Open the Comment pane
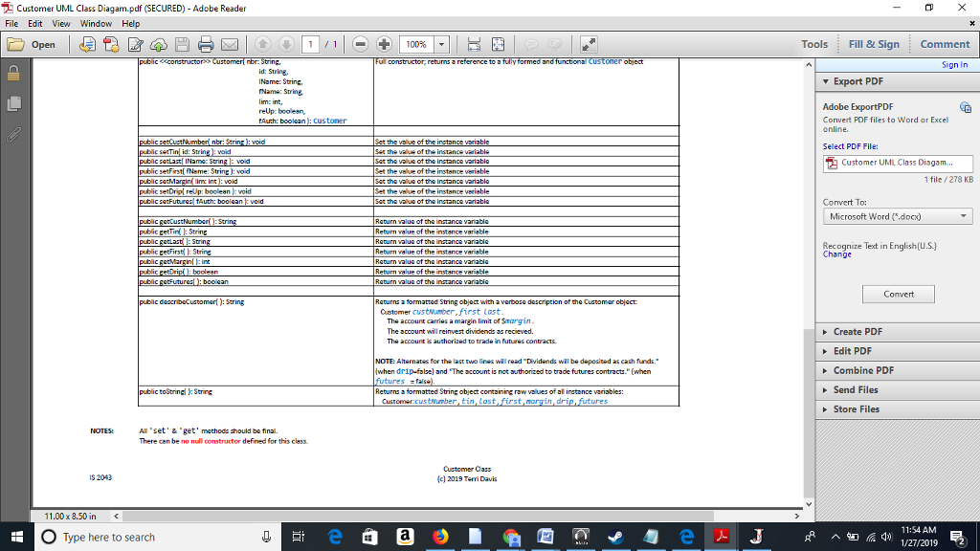The height and width of the screenshot is (551, 980). coord(945,44)
